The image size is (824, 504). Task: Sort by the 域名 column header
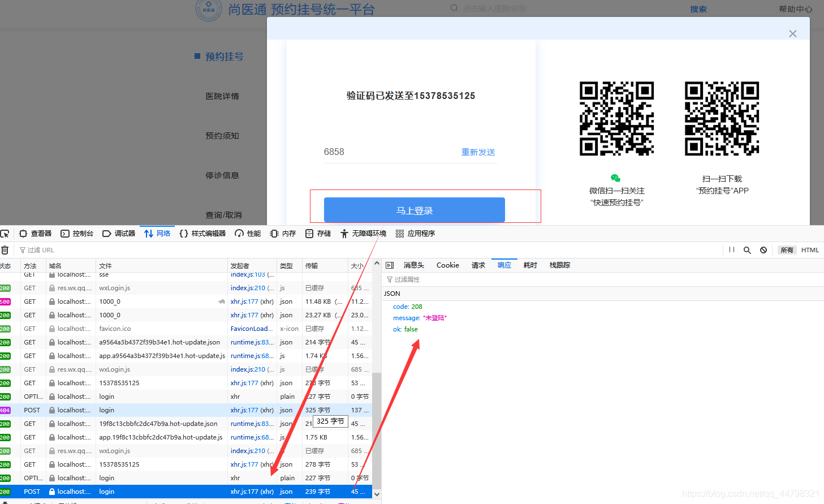click(71, 266)
